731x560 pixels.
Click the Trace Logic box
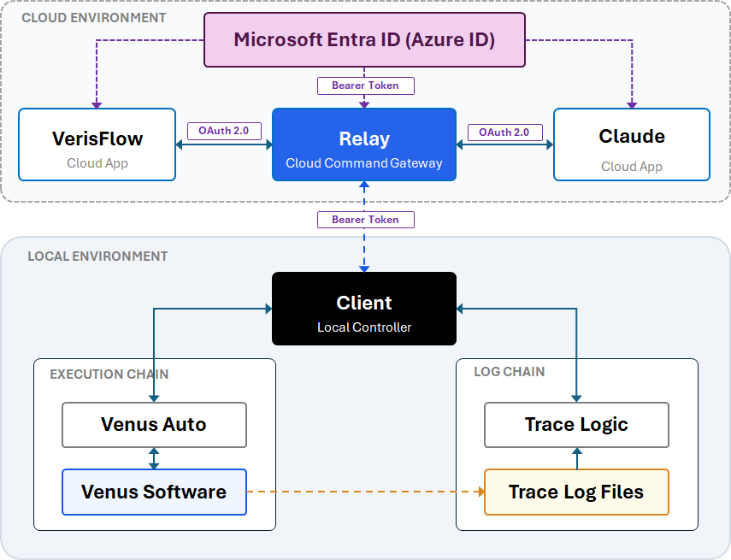pos(577,425)
